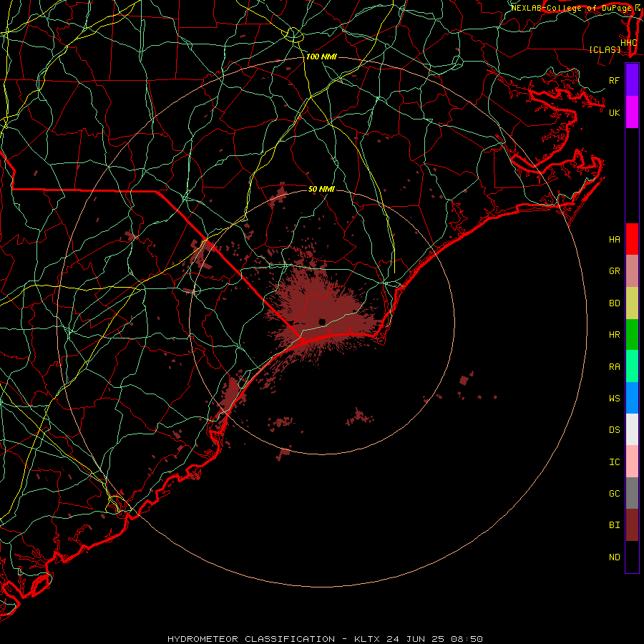The width and height of the screenshot is (644, 644).
Task: Click the IC label in the legend
Action: tap(615, 462)
